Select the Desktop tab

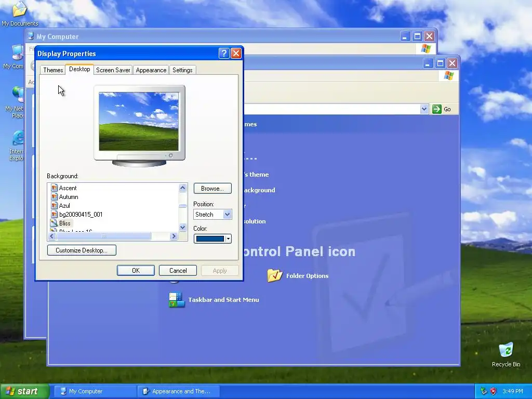click(x=79, y=69)
